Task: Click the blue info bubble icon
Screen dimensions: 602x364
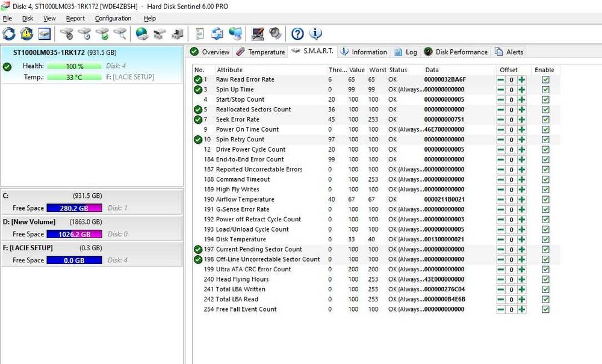Action: (315, 34)
